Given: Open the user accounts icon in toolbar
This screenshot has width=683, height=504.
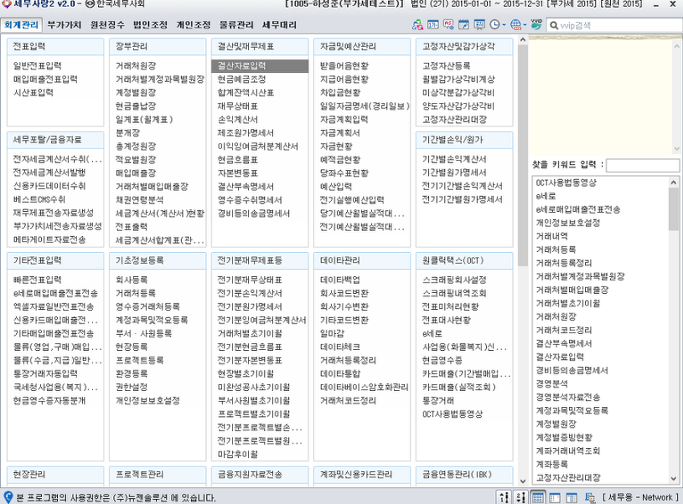Looking at the screenshot, I should coord(417,25).
